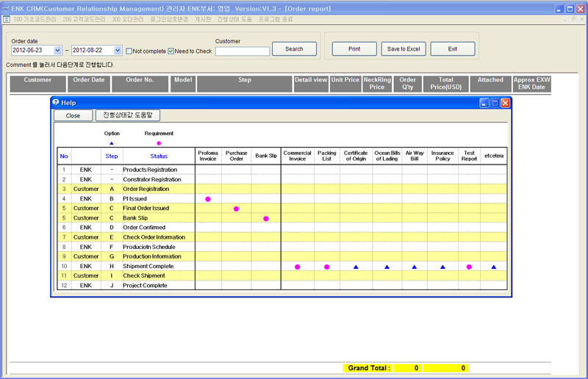Image resolution: width=588 pixels, height=379 pixels.
Task: Open the start order date dropdown
Action: 57,50
